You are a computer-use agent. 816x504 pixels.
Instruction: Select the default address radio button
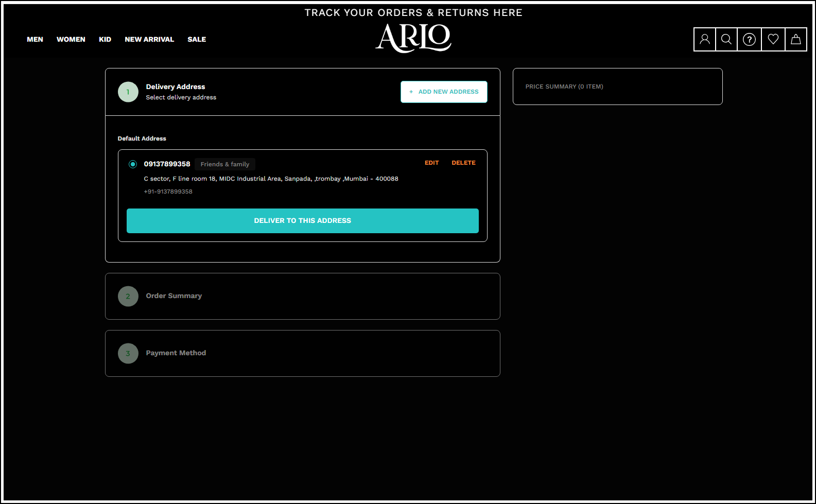click(133, 164)
